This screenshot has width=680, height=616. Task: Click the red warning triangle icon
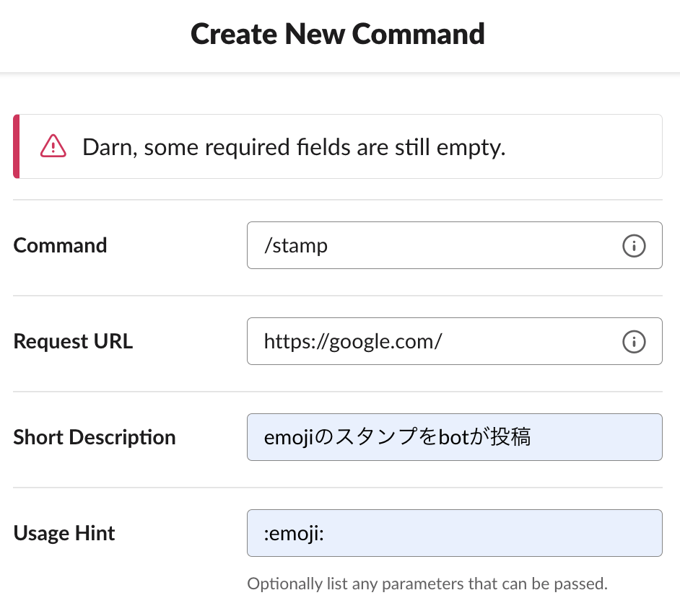click(53, 146)
